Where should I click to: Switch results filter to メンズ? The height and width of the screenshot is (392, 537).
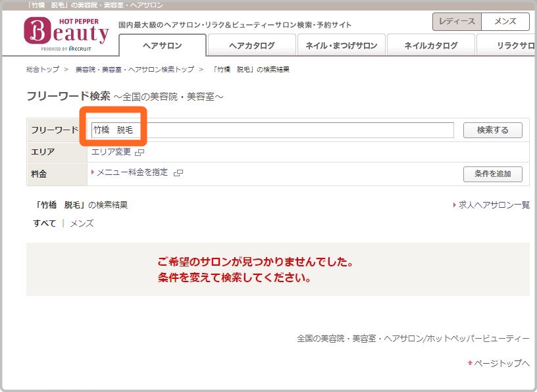click(80, 224)
